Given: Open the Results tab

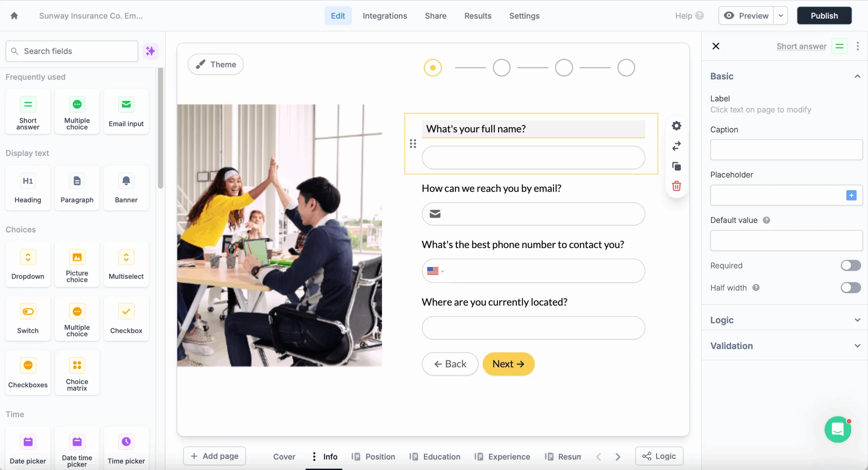Looking at the screenshot, I should (477, 16).
